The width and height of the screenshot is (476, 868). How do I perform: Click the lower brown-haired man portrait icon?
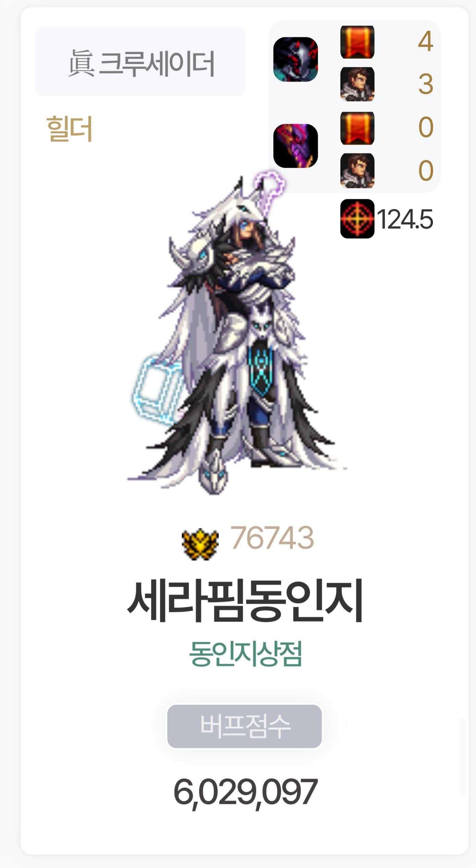click(357, 170)
